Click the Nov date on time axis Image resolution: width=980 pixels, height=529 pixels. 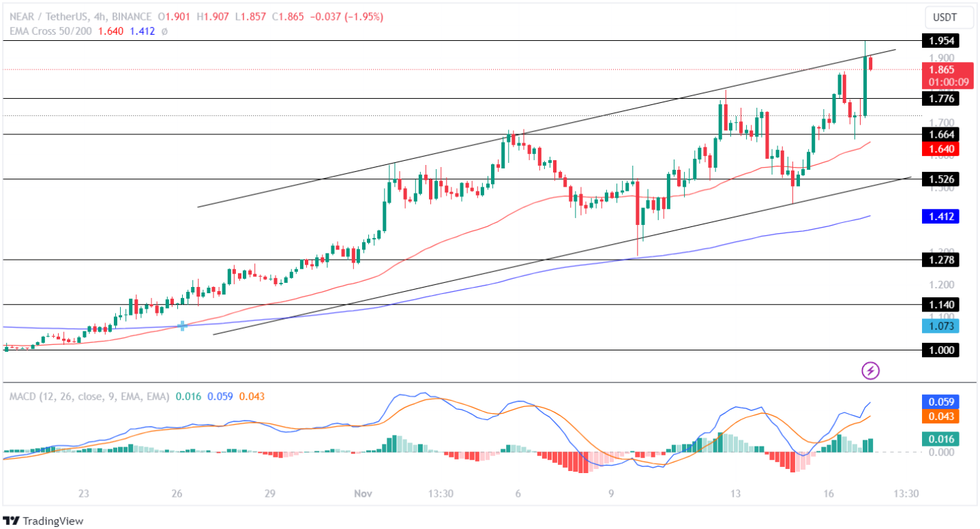point(361,494)
